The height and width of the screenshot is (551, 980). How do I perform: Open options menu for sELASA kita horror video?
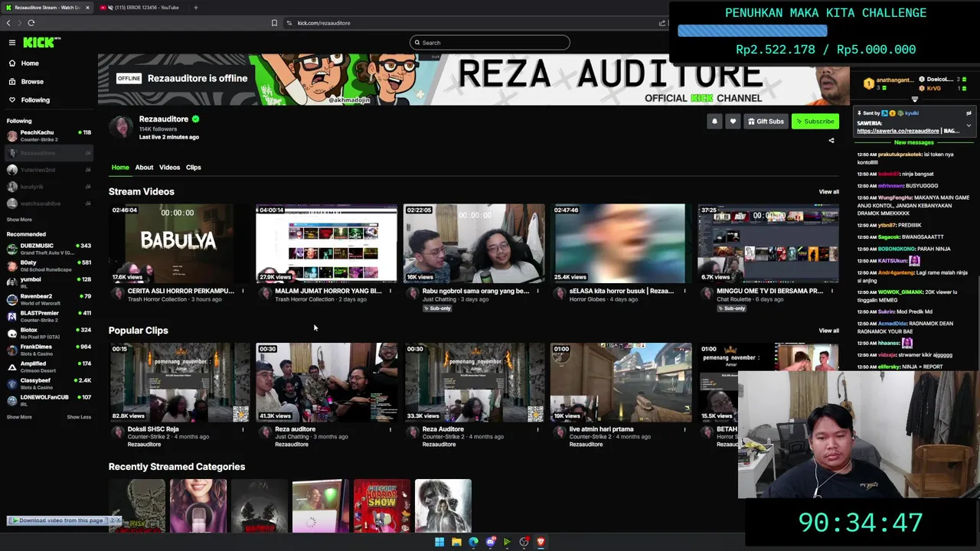pyautogui.click(x=684, y=291)
